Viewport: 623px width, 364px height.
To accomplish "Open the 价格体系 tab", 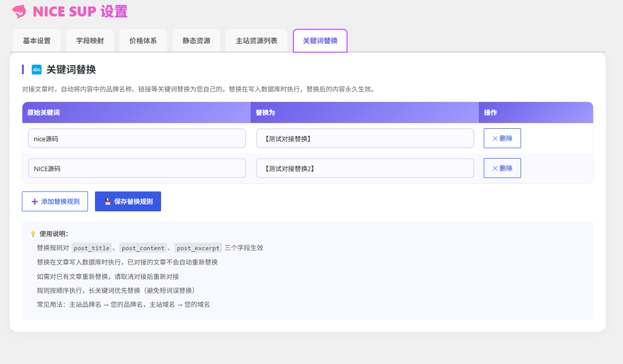I will click(143, 41).
